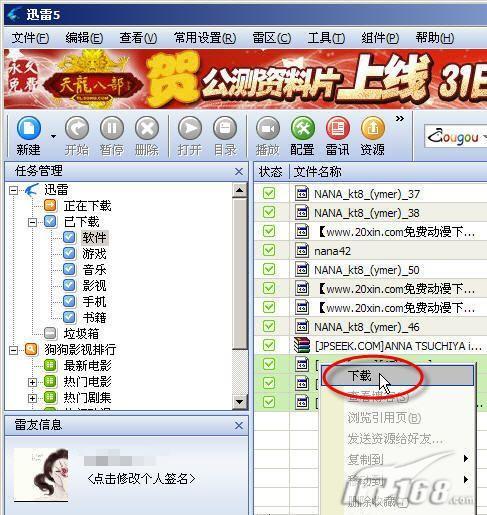Choose 下载 in the context menu
The image size is (487, 515).
tap(397, 376)
